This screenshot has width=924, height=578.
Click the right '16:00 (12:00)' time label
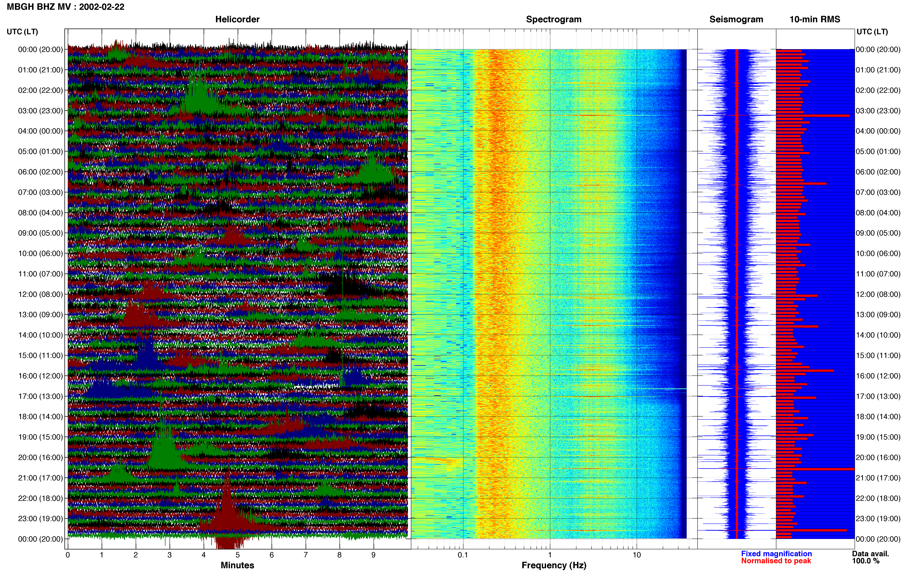click(878, 376)
